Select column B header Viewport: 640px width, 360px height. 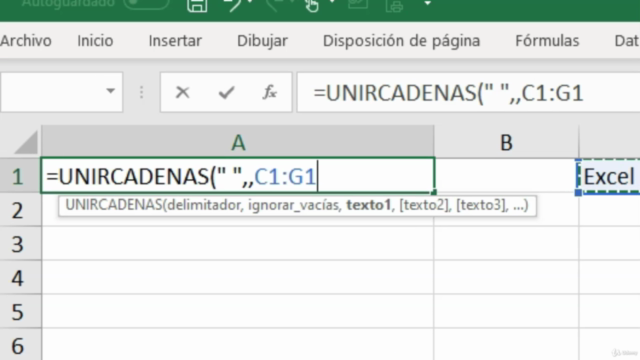pos(506,142)
